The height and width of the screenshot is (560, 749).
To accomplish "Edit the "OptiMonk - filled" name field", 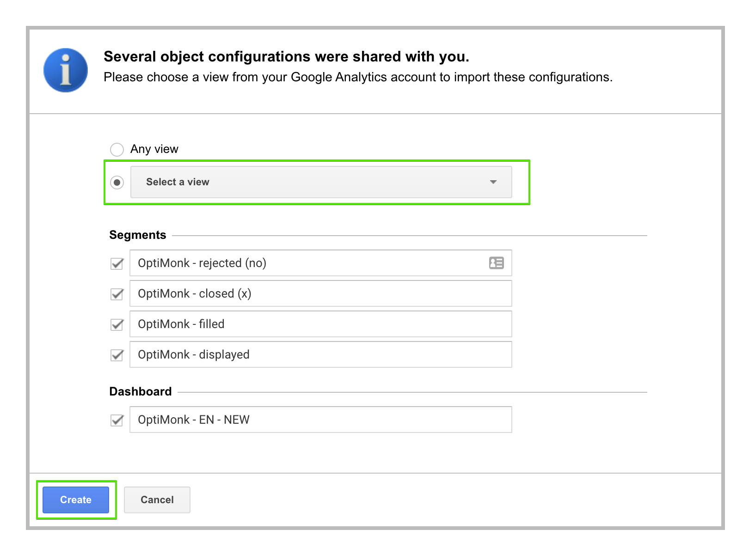I will (x=321, y=324).
